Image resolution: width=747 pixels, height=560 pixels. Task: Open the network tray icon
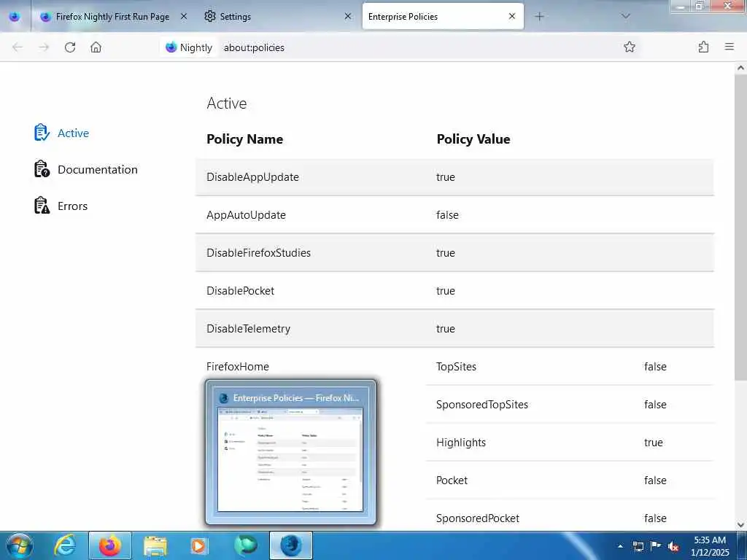(638, 546)
